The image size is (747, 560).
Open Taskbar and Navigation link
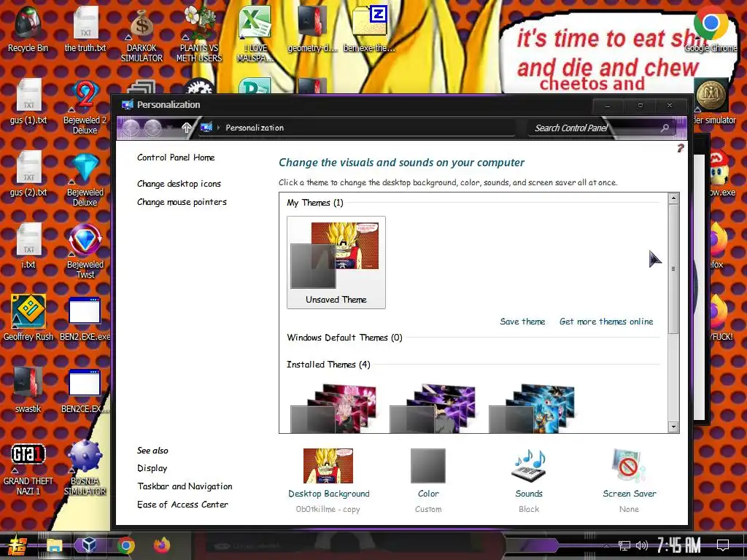(185, 486)
